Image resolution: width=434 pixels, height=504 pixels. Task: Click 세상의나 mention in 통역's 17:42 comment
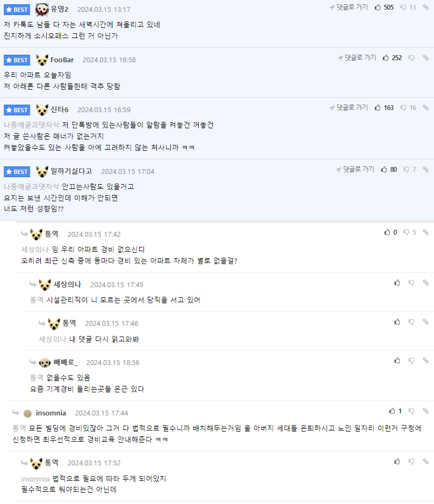[x=35, y=250]
